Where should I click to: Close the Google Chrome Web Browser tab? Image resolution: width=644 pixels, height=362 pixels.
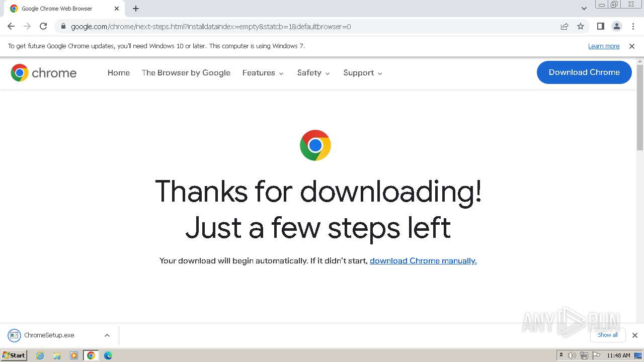(117, 9)
